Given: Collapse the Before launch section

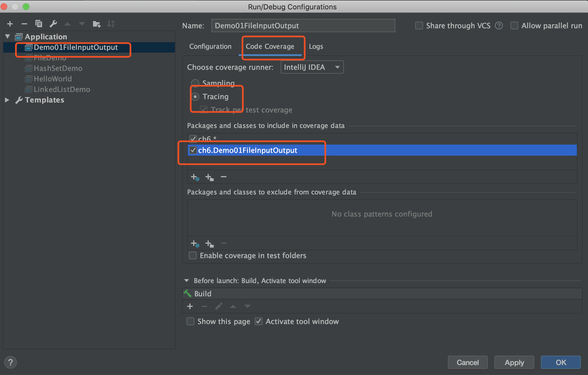Looking at the screenshot, I should click(187, 281).
